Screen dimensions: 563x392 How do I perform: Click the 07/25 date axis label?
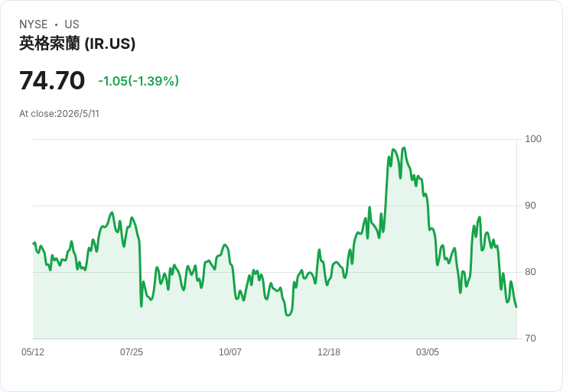[132, 352]
